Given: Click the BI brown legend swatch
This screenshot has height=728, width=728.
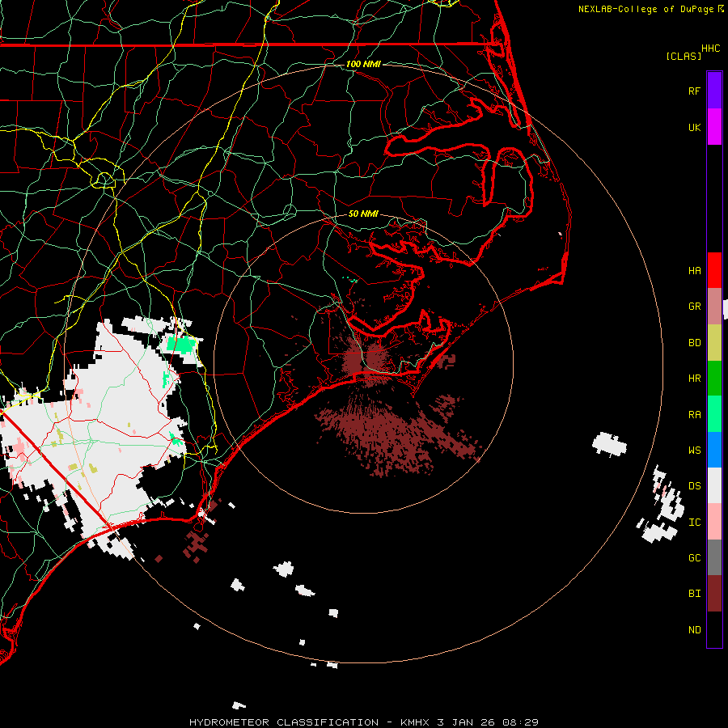Looking at the screenshot, I should (714, 594).
